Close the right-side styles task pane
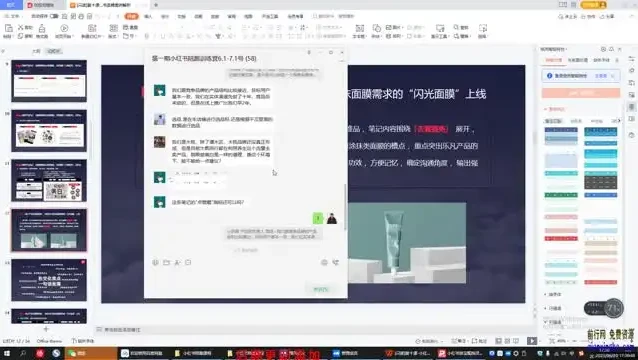The height and width of the screenshot is (360, 638). coord(620,49)
